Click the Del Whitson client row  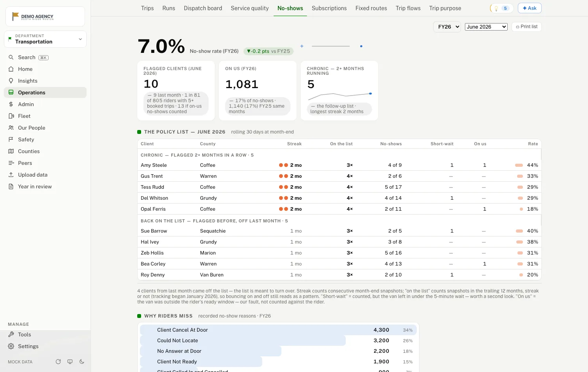[339, 198]
